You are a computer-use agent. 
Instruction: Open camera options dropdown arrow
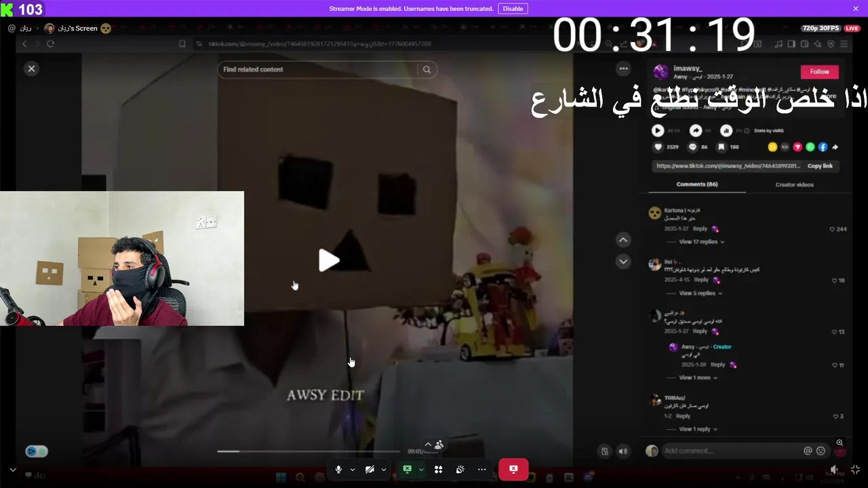pyautogui.click(x=384, y=470)
